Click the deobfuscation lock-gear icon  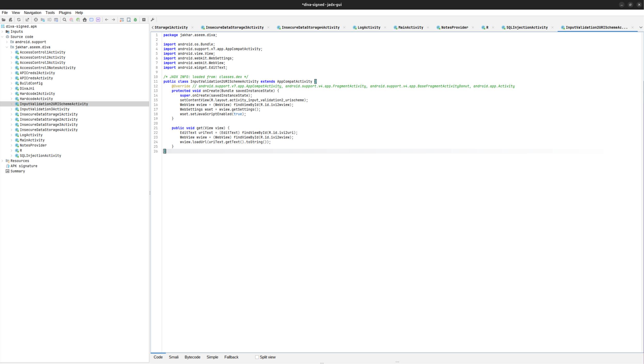coord(122,20)
